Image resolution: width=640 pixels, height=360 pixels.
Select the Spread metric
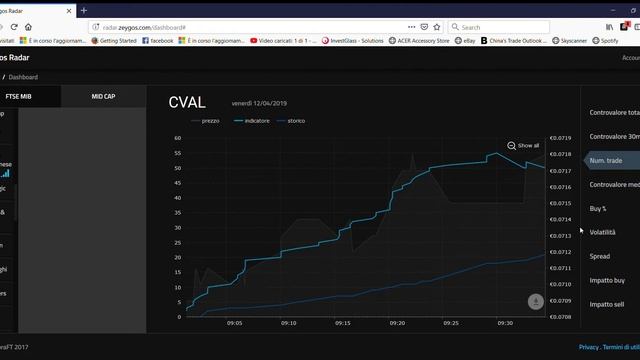tap(600, 256)
